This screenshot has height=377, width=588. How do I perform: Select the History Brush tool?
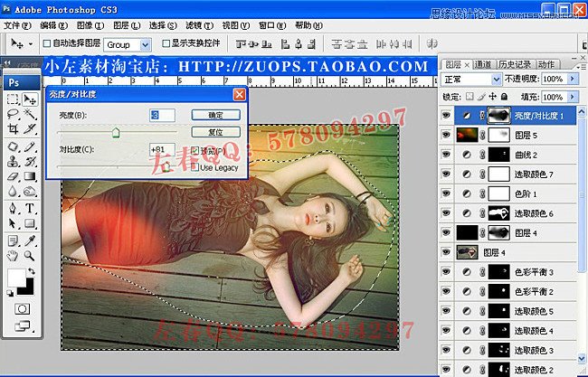coord(30,161)
